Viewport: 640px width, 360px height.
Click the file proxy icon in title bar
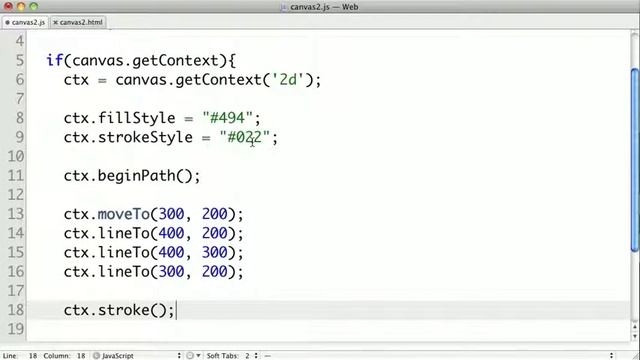tap(284, 7)
